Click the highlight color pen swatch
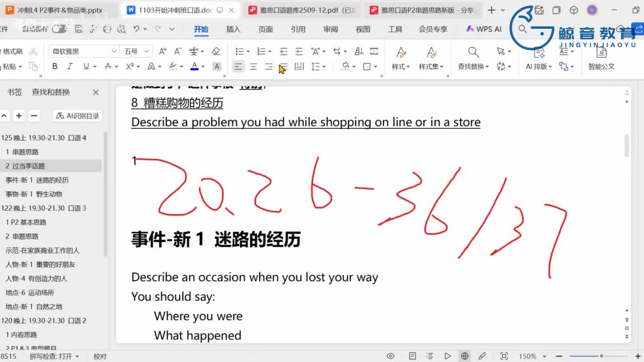 [x=173, y=66]
